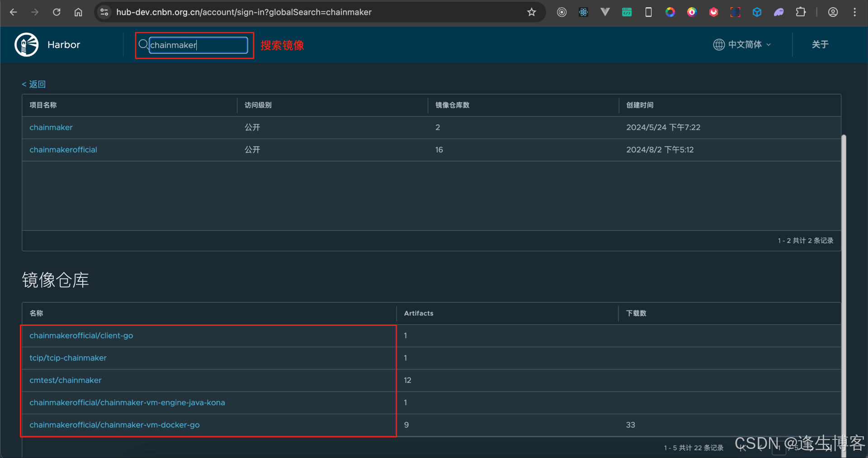
Task: Open the chainmaker project link
Action: click(x=51, y=127)
